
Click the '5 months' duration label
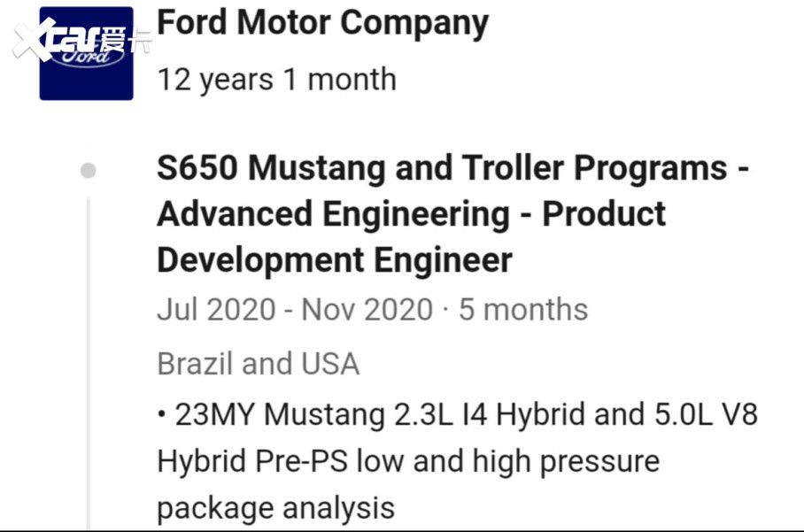(x=522, y=310)
